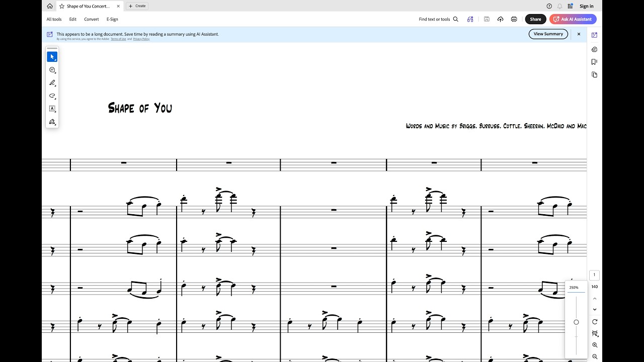Viewport: 644px width, 362px height.
Task: Click the Sign in button
Action: 587,6
